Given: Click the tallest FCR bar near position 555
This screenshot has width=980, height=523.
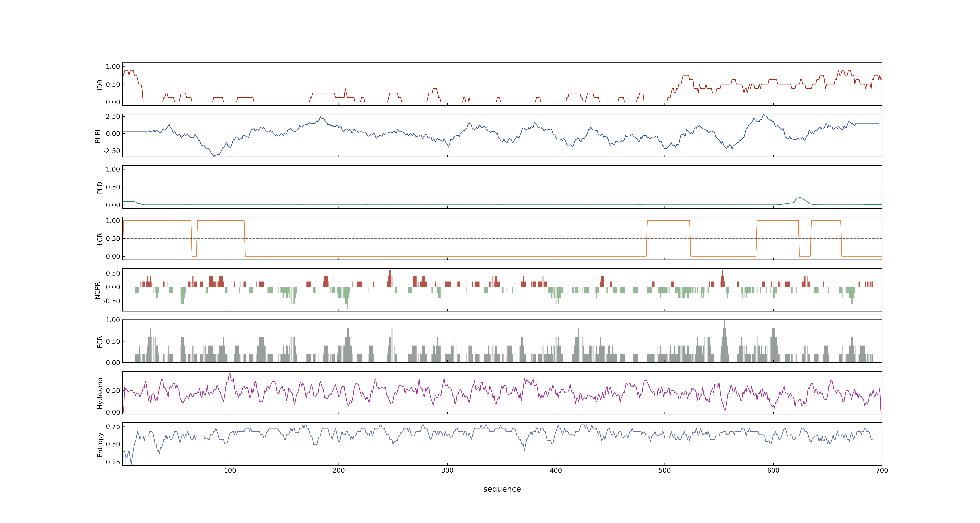Looking at the screenshot, I should (724, 341).
